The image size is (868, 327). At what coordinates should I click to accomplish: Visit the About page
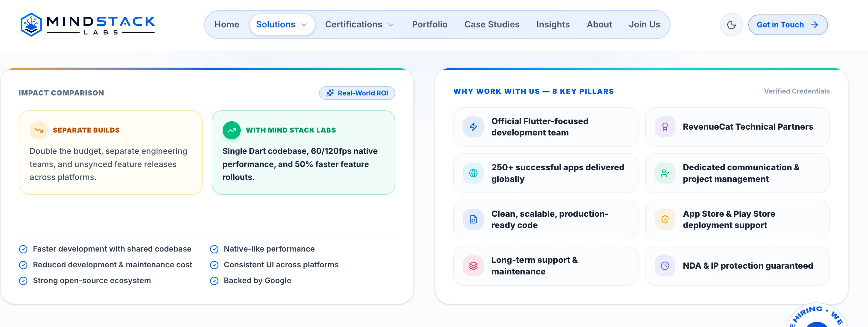click(x=599, y=25)
